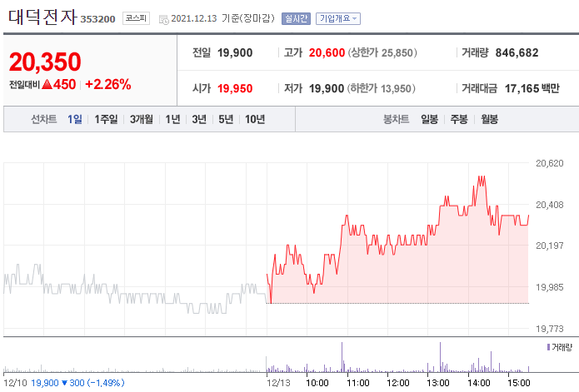This screenshot has height=392, width=579.
Task: Click the 전일 value 19,900
Action: [235, 52]
